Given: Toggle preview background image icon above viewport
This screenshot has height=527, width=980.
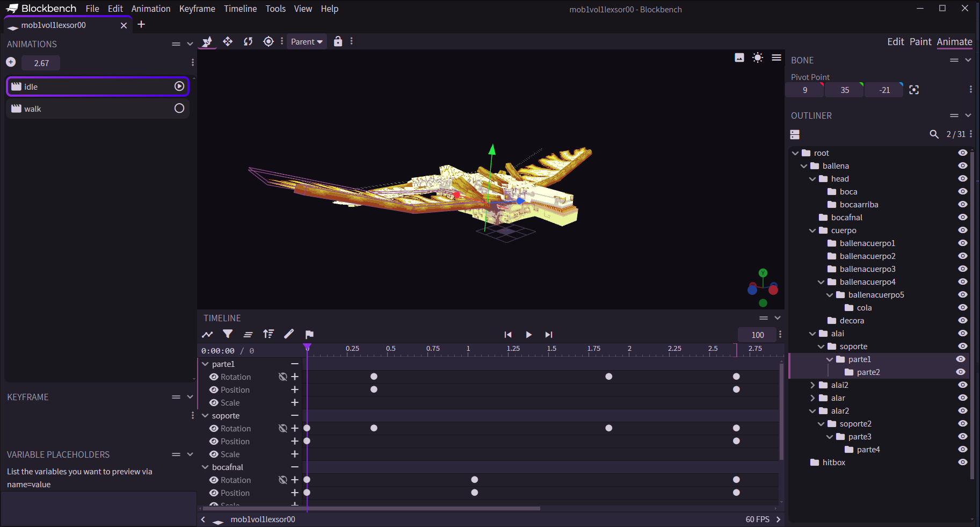Looking at the screenshot, I should point(739,57).
